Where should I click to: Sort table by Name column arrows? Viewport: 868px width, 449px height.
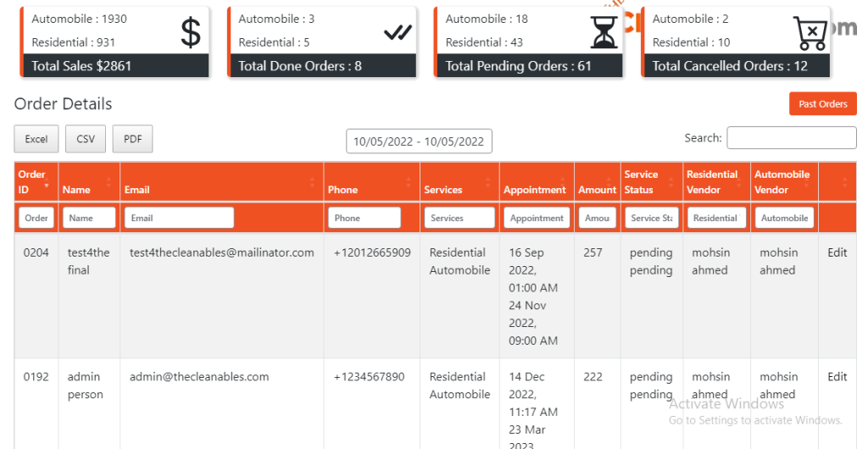tap(108, 182)
